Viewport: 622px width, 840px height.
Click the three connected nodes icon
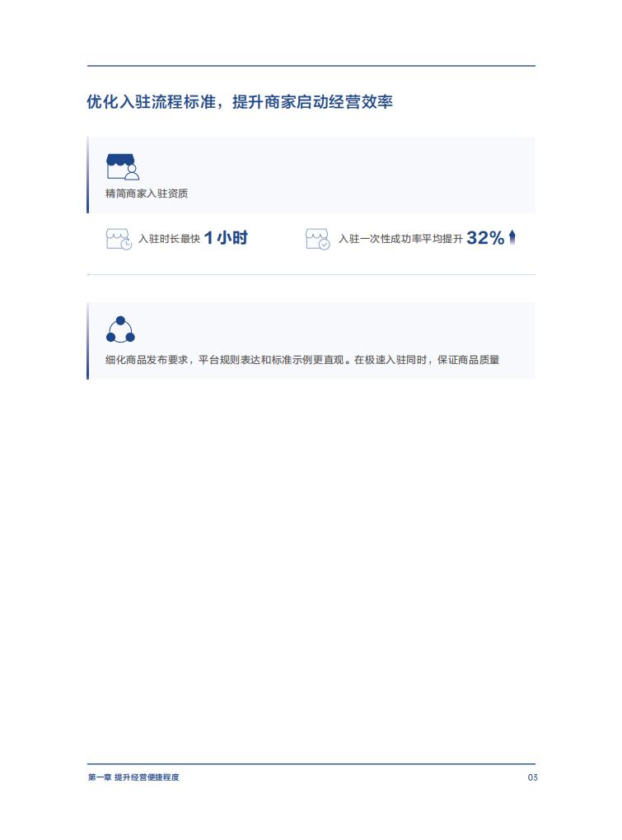point(120,329)
